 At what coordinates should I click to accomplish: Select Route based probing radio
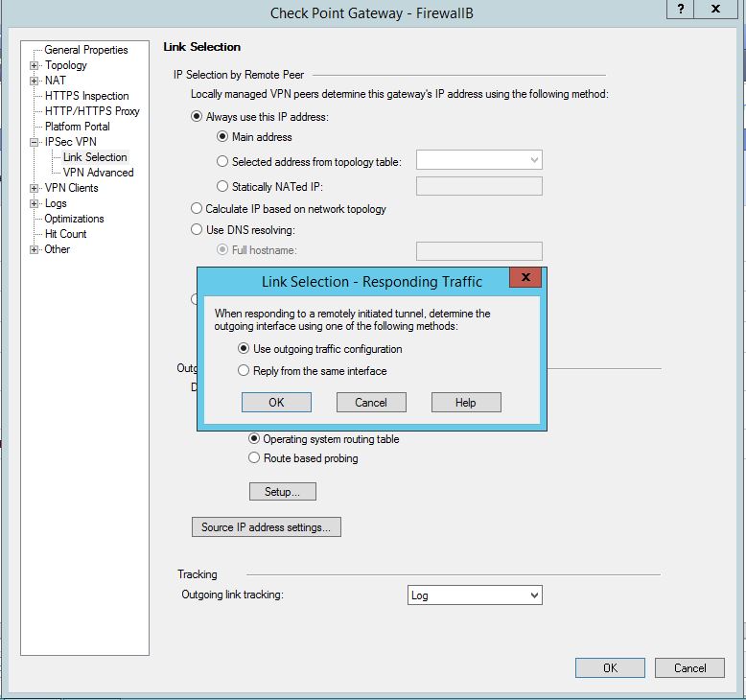[254, 457]
